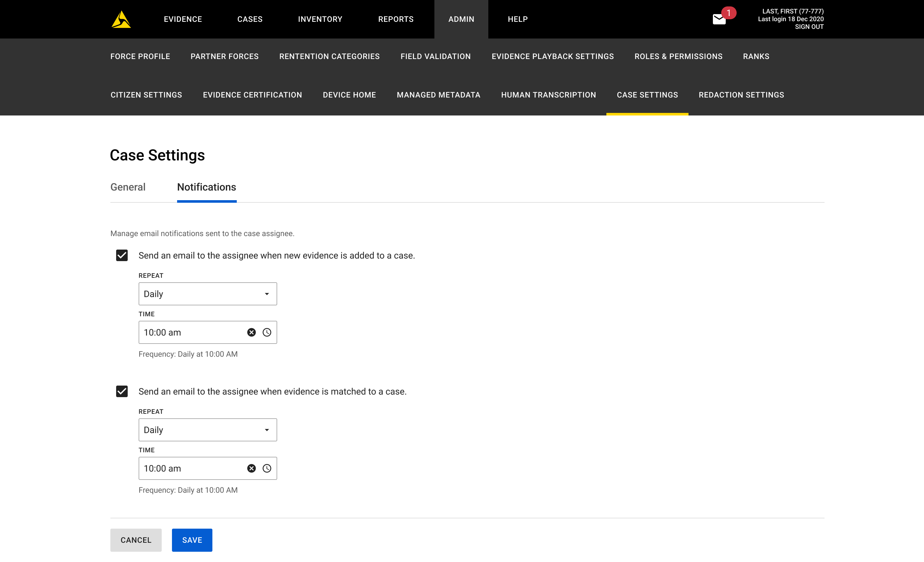Click the Cancel button
This screenshot has width=924, height=562.
(x=136, y=540)
